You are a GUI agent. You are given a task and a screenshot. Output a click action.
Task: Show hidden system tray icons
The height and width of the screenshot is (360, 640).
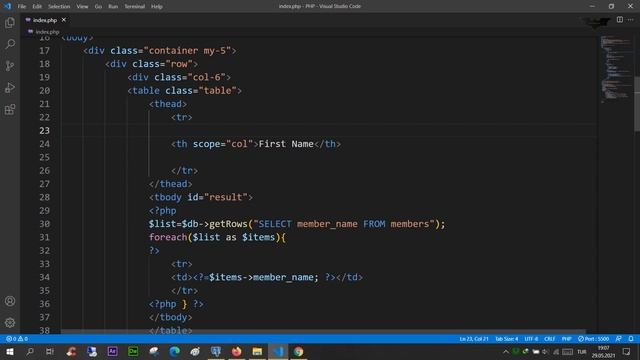coord(506,351)
